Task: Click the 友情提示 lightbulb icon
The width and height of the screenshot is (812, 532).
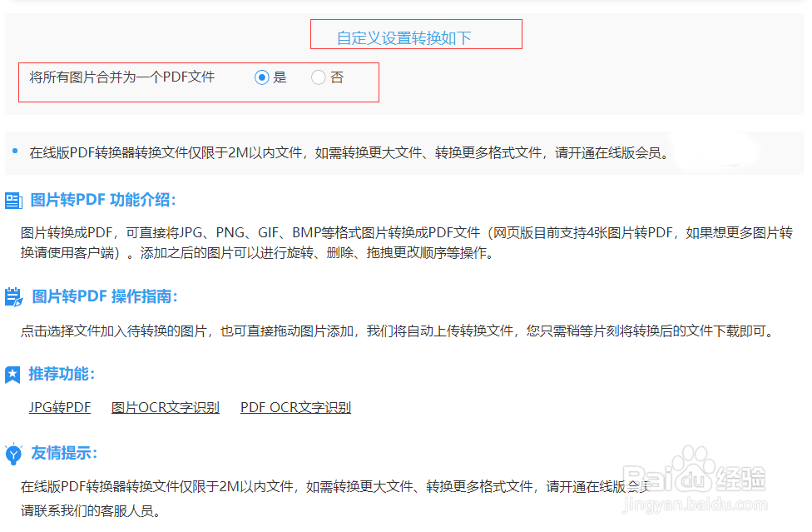Action: click(13, 454)
